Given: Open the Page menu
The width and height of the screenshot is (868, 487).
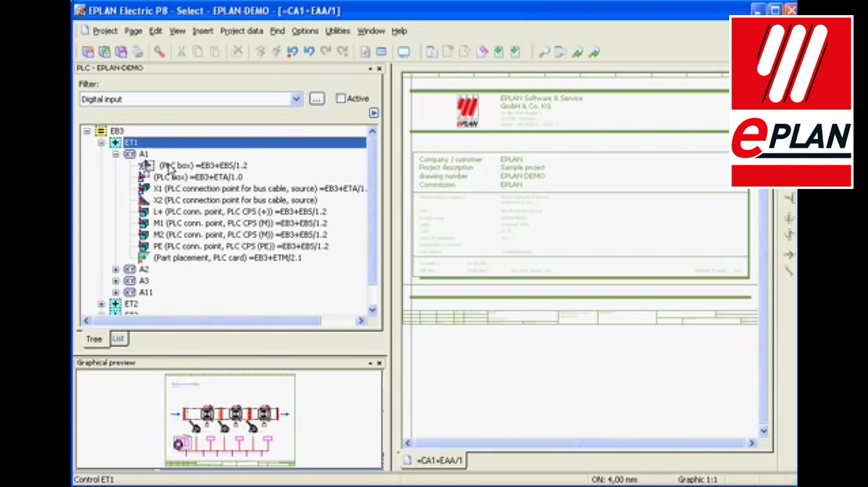Looking at the screenshot, I should point(133,31).
